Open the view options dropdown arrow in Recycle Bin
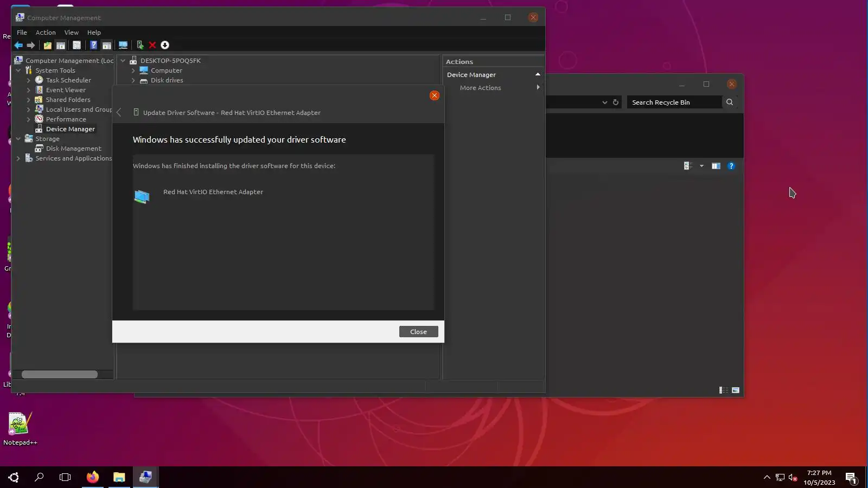 (x=701, y=166)
